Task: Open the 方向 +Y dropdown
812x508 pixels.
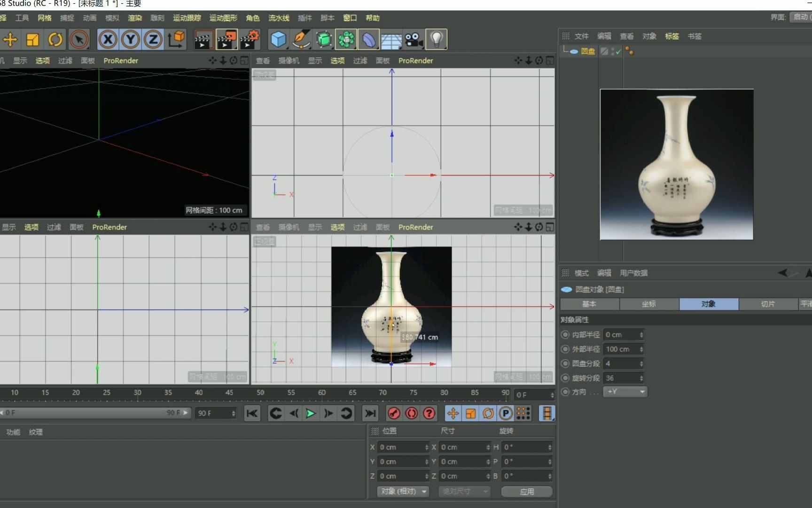Action: (x=625, y=392)
